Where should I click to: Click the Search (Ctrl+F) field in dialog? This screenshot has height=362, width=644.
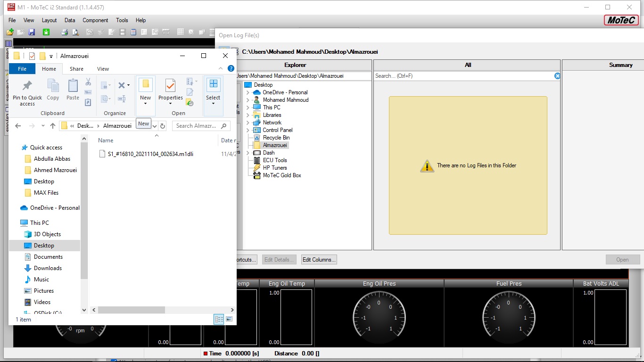(464, 76)
